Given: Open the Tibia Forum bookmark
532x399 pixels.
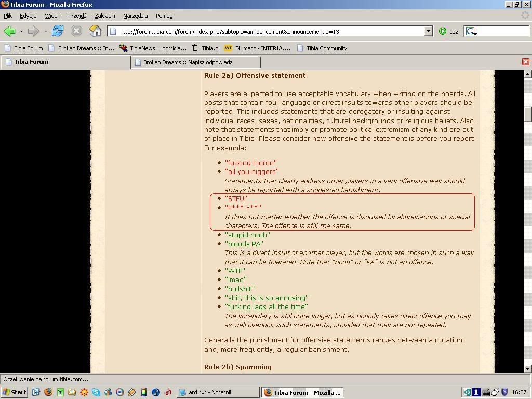Looking at the screenshot, I should (x=24, y=48).
